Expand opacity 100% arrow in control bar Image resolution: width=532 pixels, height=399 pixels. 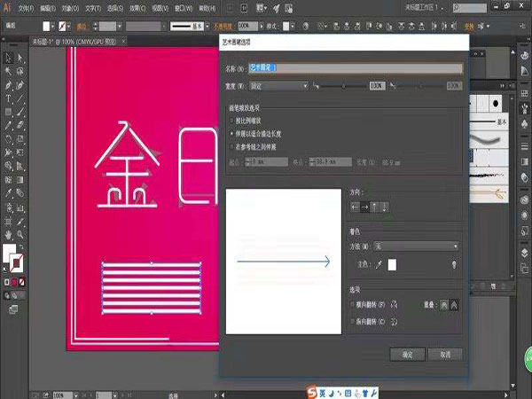click(262, 26)
